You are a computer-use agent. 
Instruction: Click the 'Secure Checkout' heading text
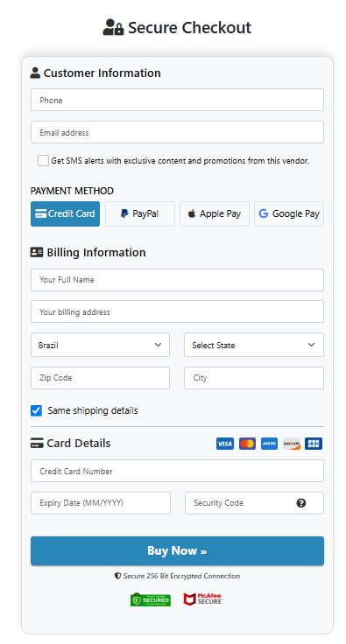[x=189, y=27]
